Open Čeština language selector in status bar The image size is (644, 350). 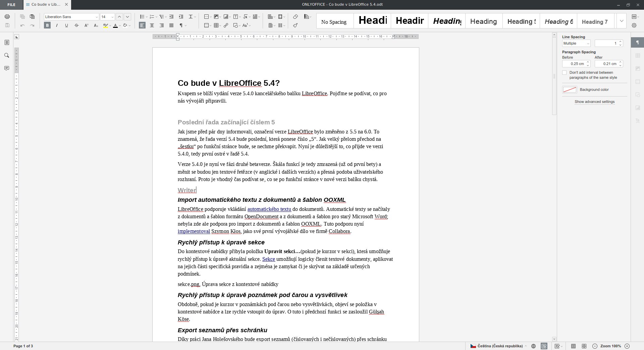498,346
